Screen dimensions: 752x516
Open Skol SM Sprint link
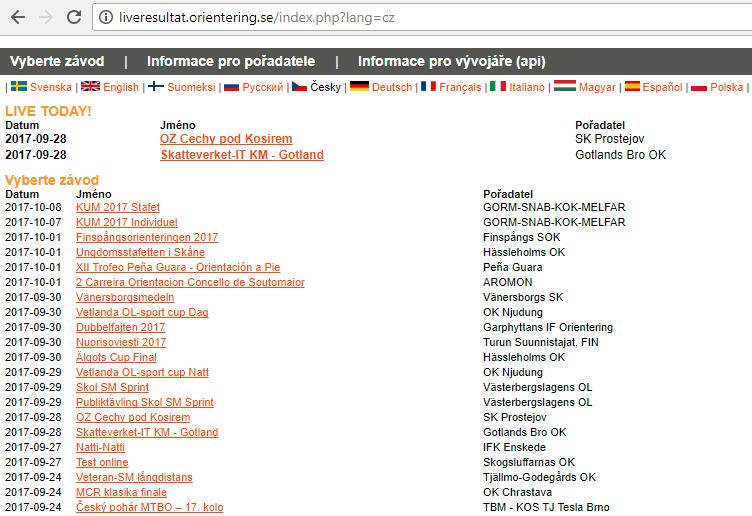[112, 387]
